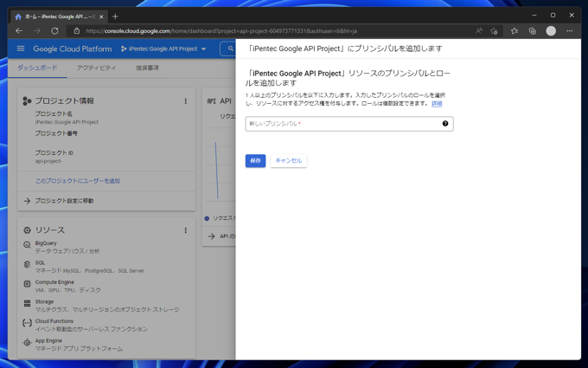This screenshot has width=588, height=368.
Task: Open Cloud Functions resource entry text
Action: pyautogui.click(x=54, y=321)
